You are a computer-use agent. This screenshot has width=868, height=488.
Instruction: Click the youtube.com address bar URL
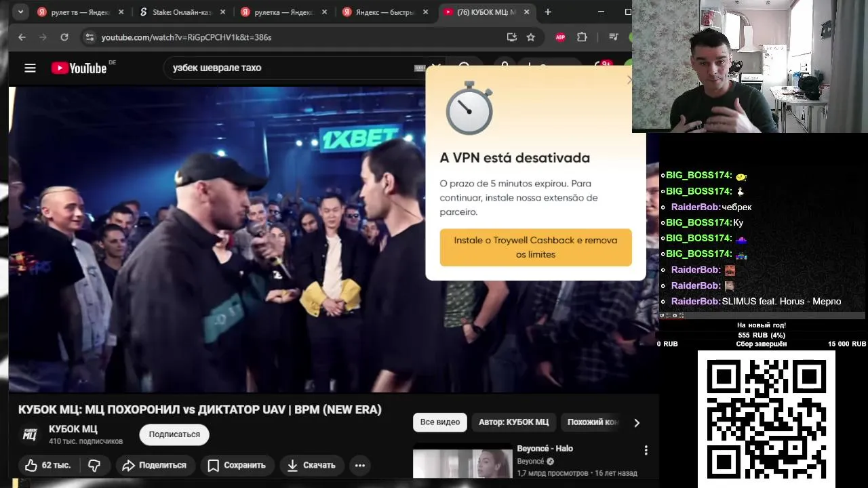point(186,37)
